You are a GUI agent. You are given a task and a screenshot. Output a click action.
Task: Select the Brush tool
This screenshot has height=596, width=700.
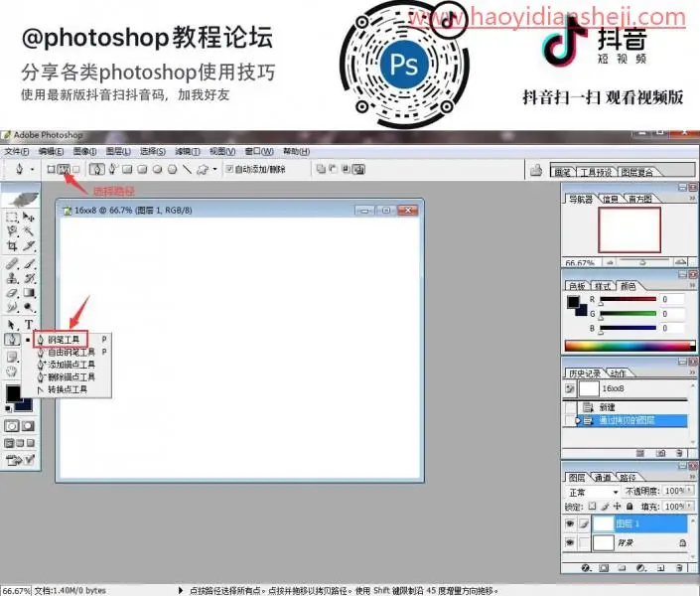coord(29,264)
